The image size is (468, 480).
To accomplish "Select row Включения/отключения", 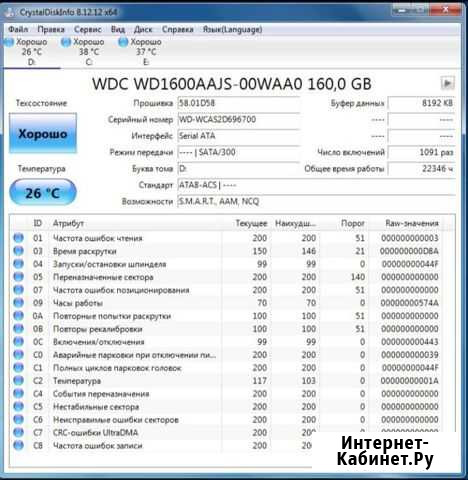I will point(227,342).
